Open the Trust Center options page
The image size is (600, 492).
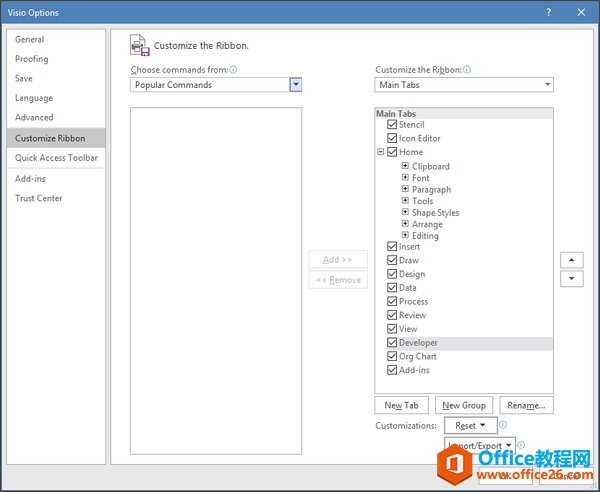(x=39, y=198)
